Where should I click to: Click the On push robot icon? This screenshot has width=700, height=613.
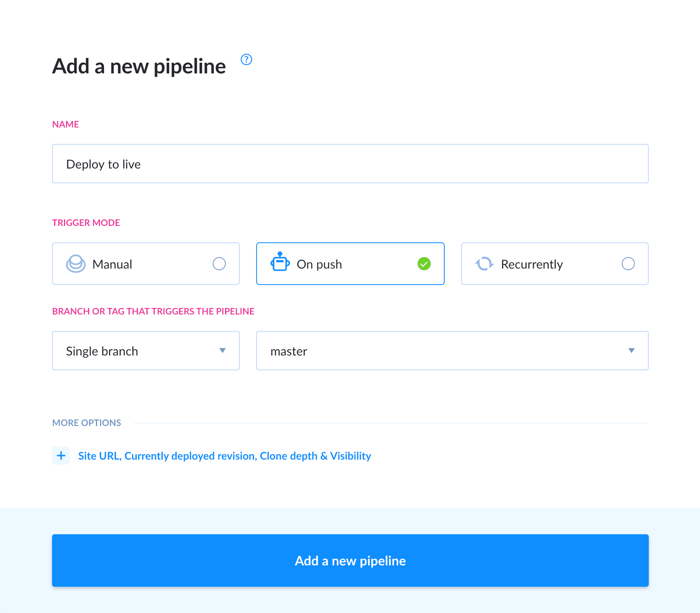(280, 262)
